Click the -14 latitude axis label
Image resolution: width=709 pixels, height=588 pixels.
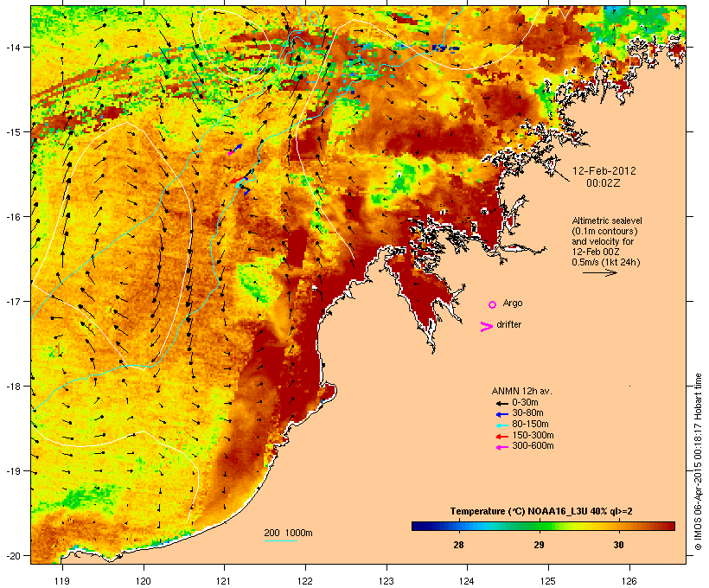coord(11,48)
